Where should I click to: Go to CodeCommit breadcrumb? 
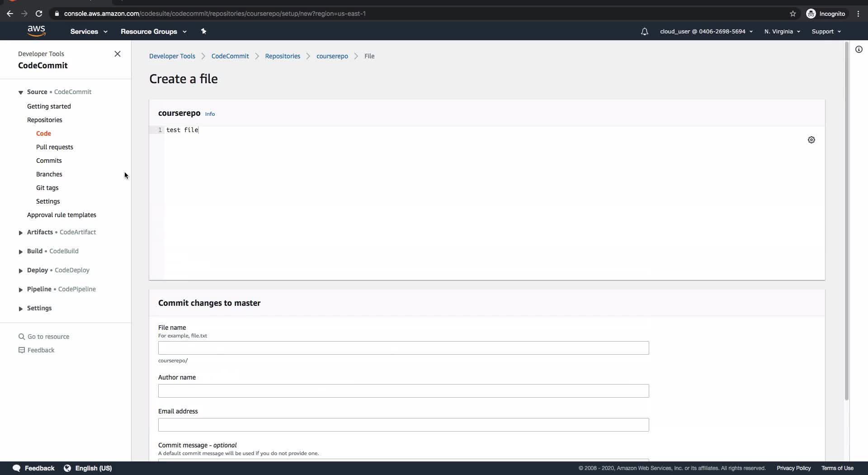(x=230, y=56)
